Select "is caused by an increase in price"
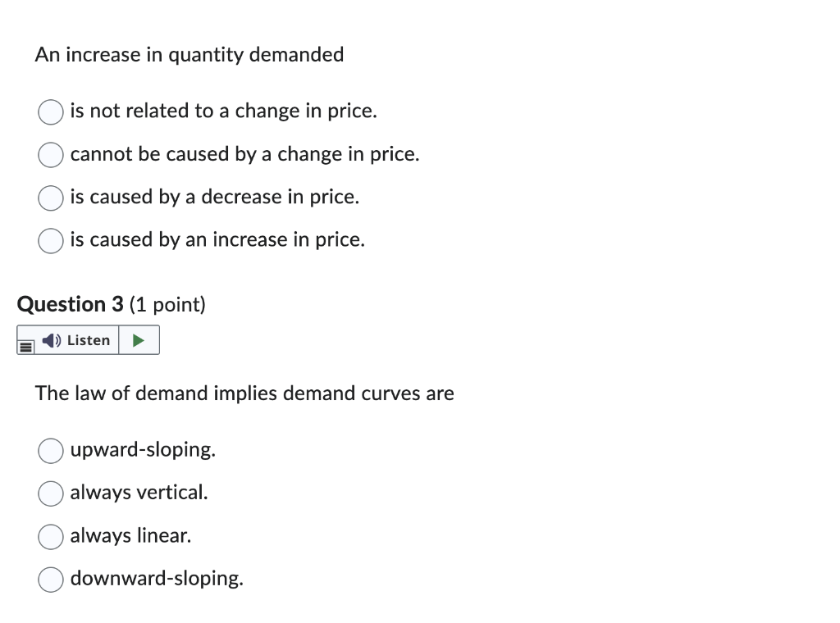 tap(50, 241)
